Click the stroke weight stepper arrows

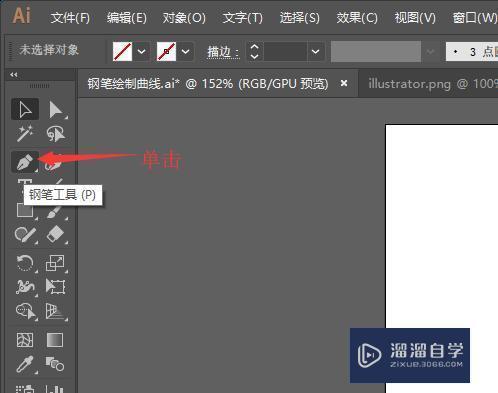coord(254,52)
